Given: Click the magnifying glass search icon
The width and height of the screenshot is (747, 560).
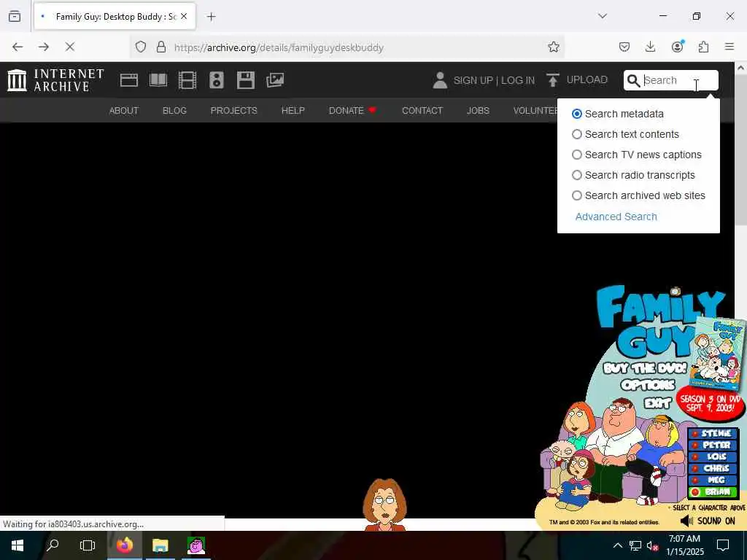Looking at the screenshot, I should [633, 80].
